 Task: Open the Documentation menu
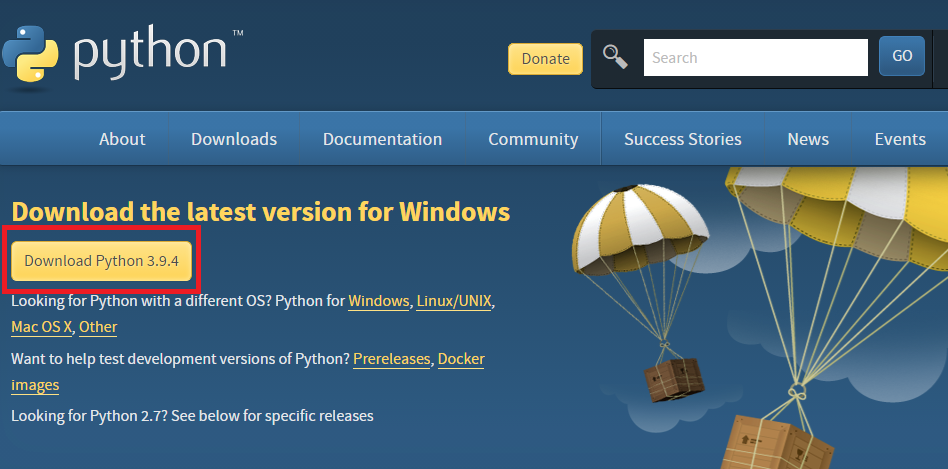click(x=382, y=139)
